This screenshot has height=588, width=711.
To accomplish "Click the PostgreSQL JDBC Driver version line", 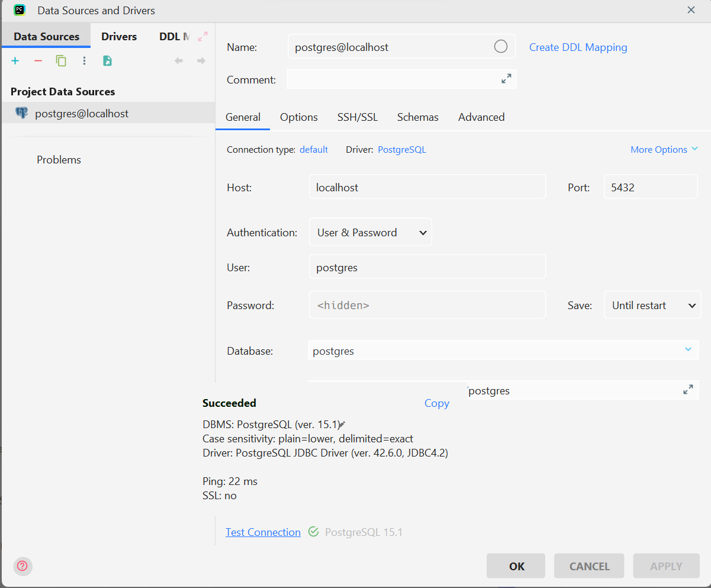I will (x=325, y=454).
